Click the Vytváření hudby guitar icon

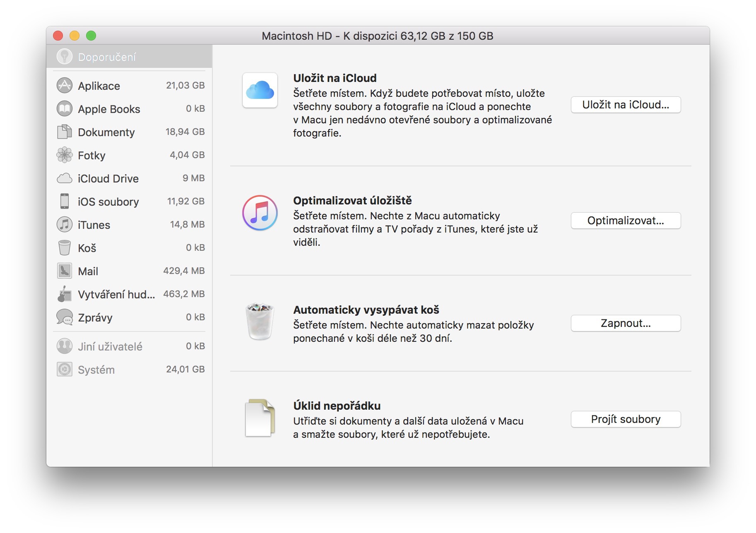click(64, 294)
